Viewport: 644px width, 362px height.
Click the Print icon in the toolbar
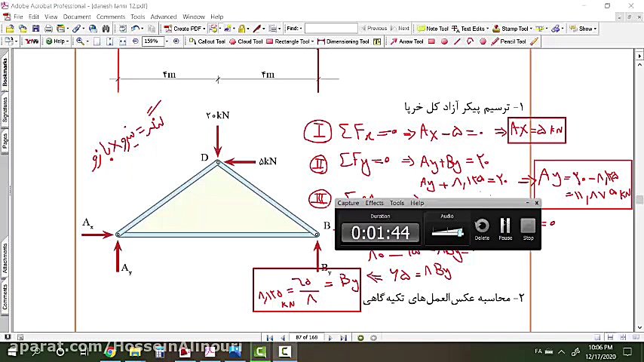coord(48,29)
